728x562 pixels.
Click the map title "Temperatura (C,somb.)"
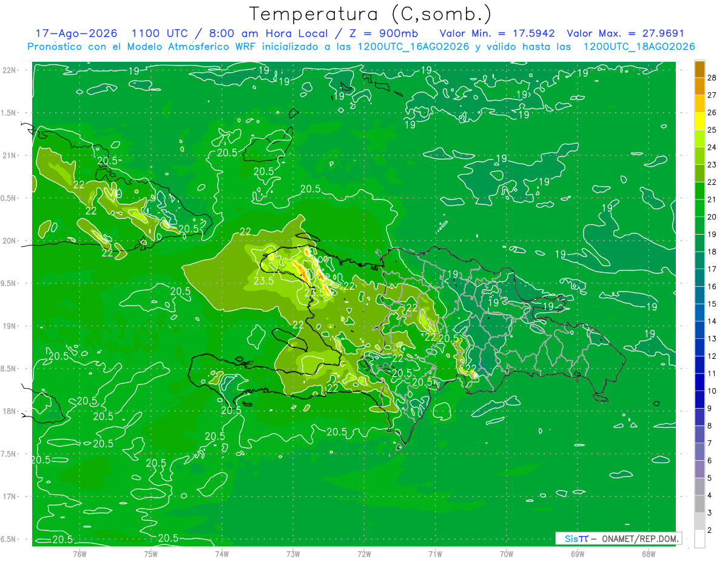pyautogui.click(x=371, y=15)
